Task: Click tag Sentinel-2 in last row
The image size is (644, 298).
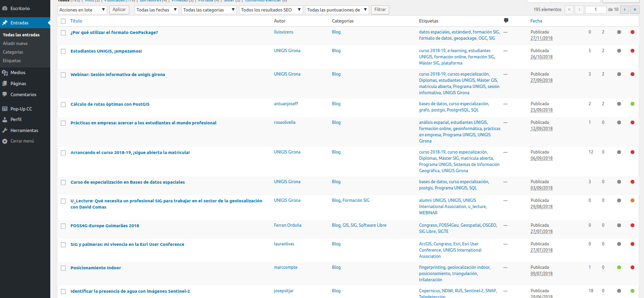Action: click(x=474, y=291)
